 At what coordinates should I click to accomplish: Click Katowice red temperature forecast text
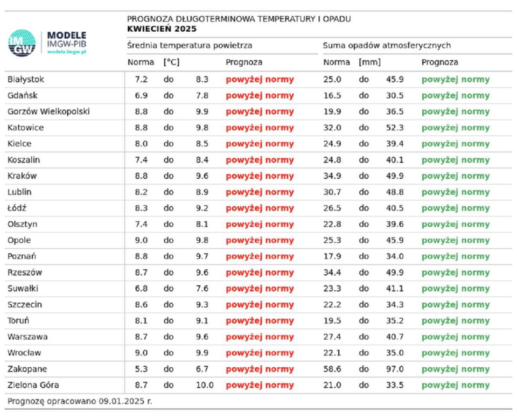click(x=260, y=128)
